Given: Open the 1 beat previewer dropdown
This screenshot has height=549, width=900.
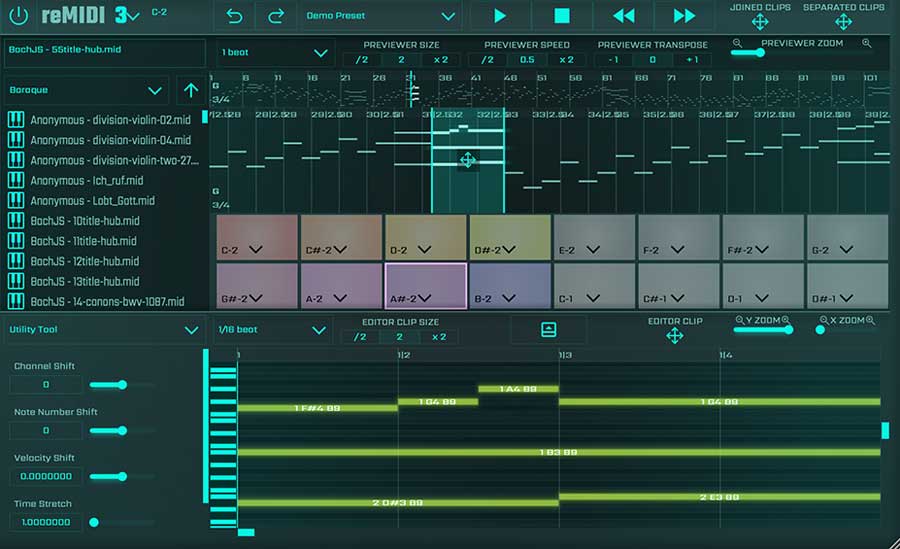Looking at the screenshot, I should tap(274, 53).
